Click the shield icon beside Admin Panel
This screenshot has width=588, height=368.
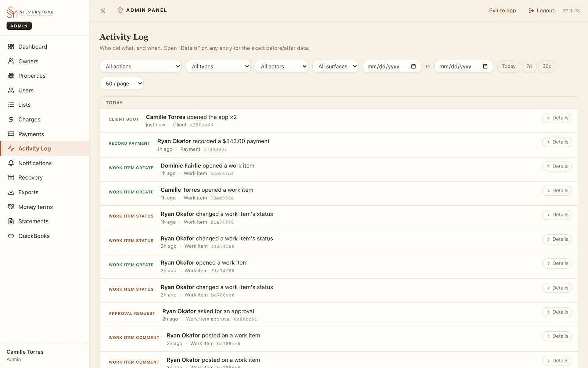click(120, 10)
